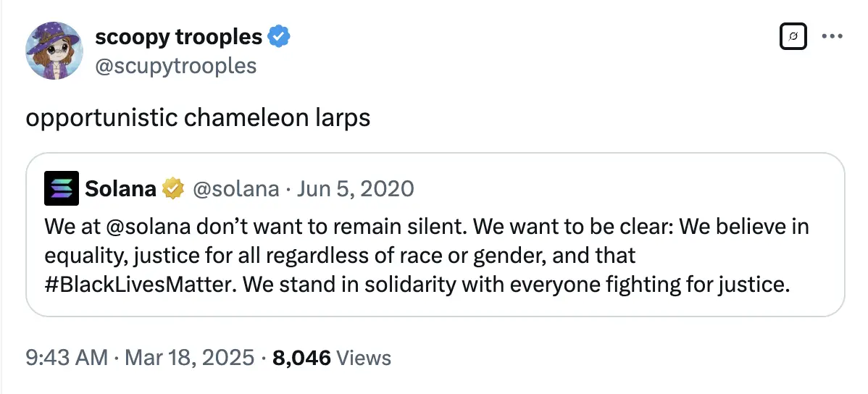The height and width of the screenshot is (394, 868).
Task: Click the blue verified badge
Action: pyautogui.click(x=280, y=37)
